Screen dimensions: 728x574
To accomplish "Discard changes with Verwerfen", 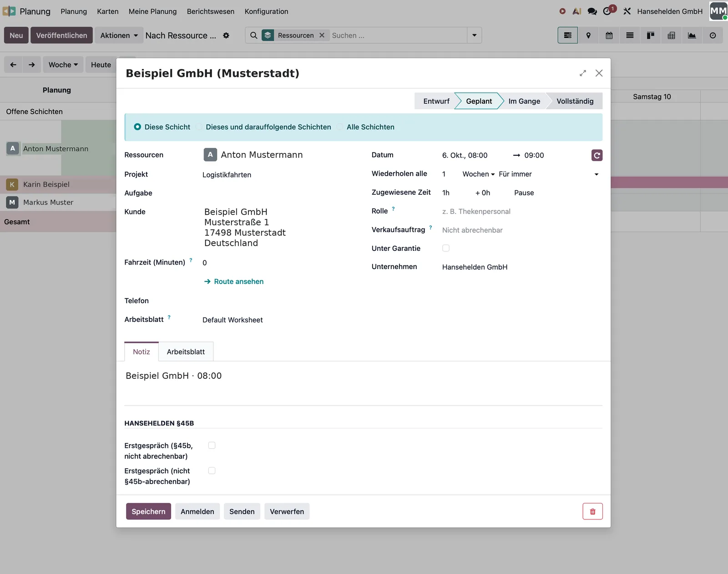I will point(287,511).
